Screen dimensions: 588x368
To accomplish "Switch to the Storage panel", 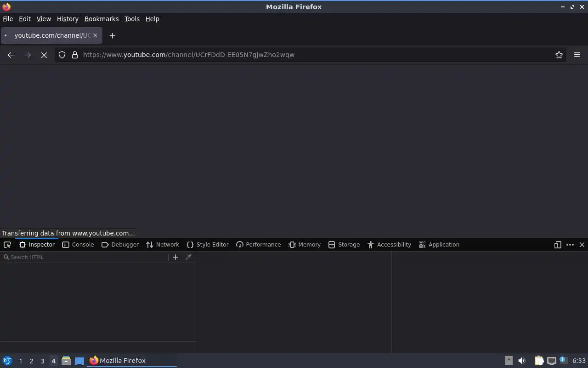I will [x=344, y=245].
